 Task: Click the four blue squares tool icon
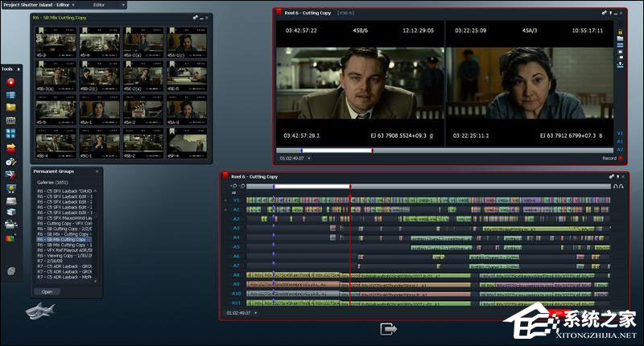(x=11, y=134)
